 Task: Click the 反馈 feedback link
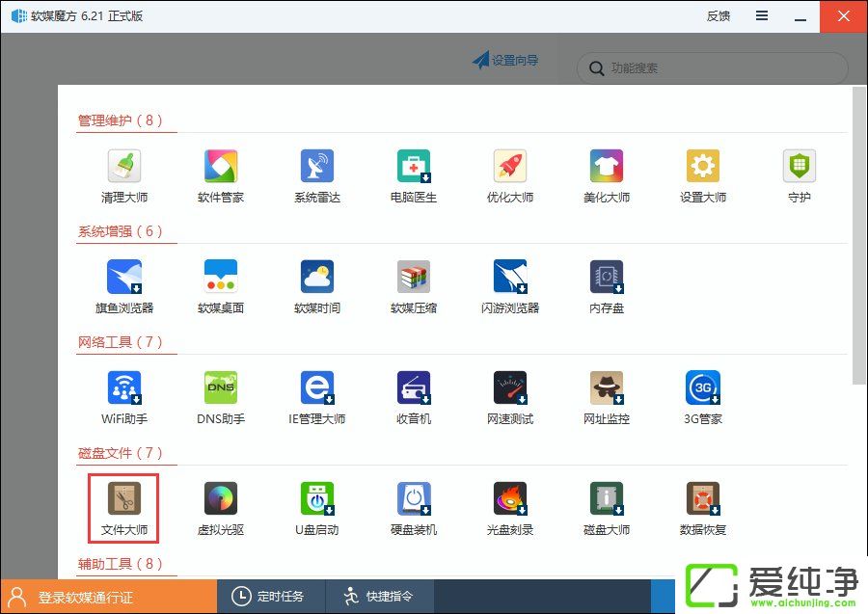click(719, 16)
